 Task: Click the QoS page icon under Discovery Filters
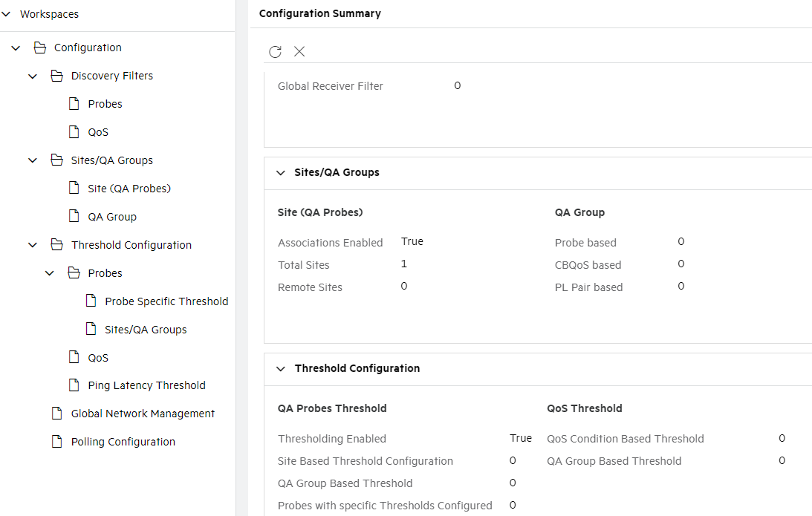click(74, 131)
